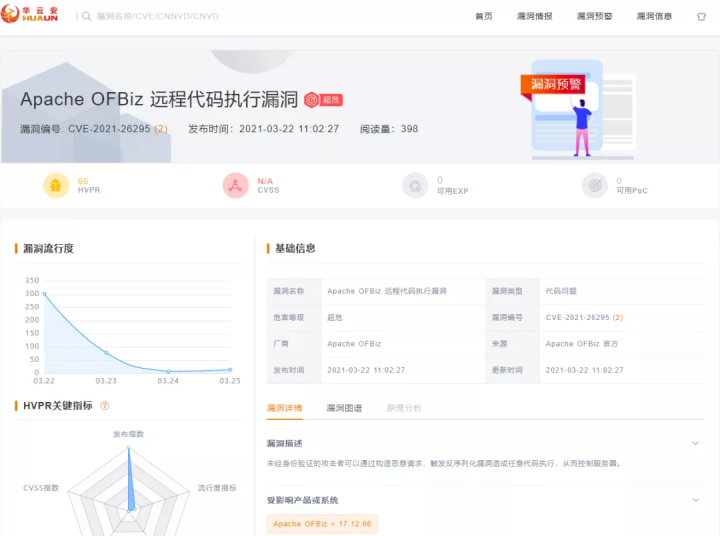The width and height of the screenshot is (720, 536).
Task: Click the search magnifier icon
Action: pyautogui.click(x=86, y=17)
